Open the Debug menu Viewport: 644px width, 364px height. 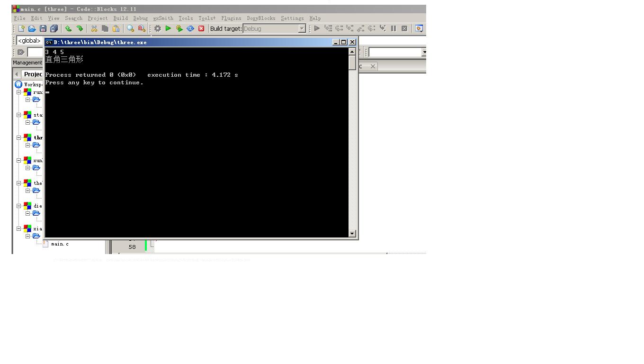tap(140, 18)
